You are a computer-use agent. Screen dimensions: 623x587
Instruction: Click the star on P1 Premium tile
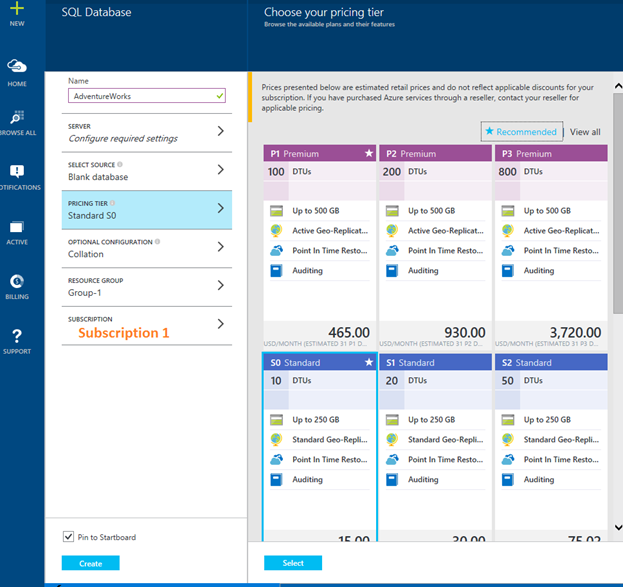368,154
